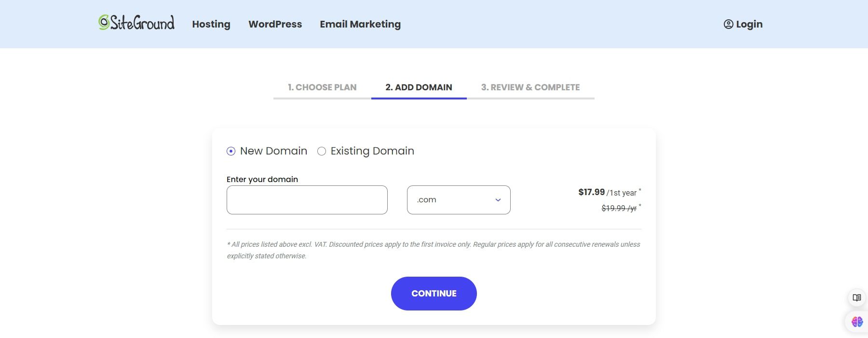Viewport: 868px width, 338px height.
Task: Click the $17.99 first-year price
Action: point(591,192)
